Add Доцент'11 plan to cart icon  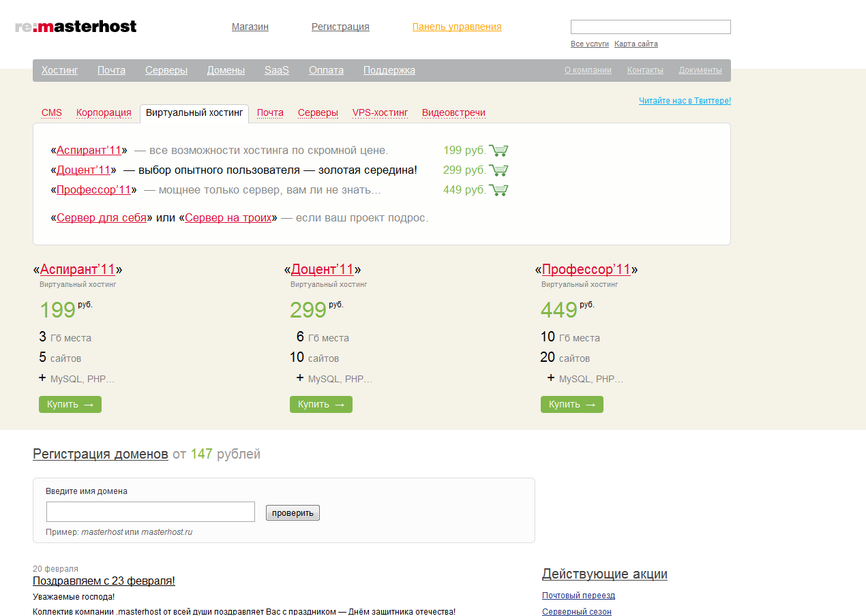498,170
